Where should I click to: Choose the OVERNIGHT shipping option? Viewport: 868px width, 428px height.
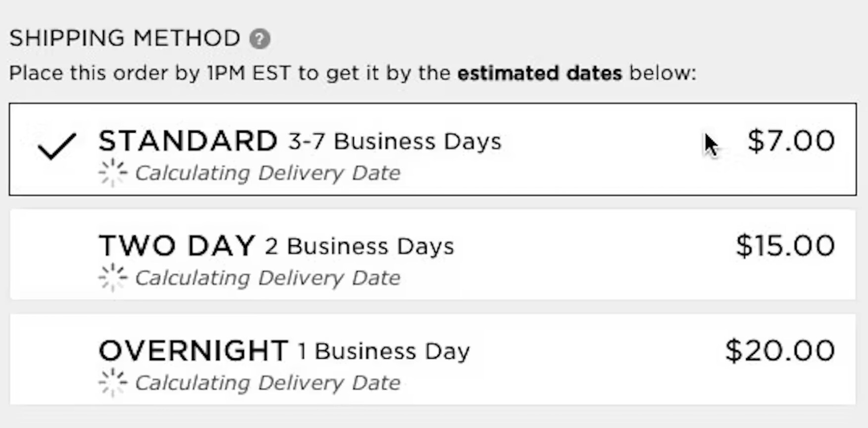[194, 351]
